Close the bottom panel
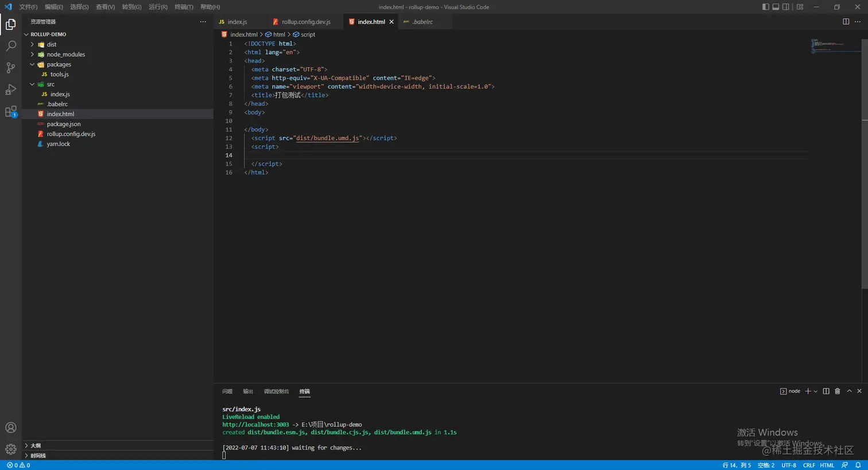The width and height of the screenshot is (868, 470). [859, 391]
